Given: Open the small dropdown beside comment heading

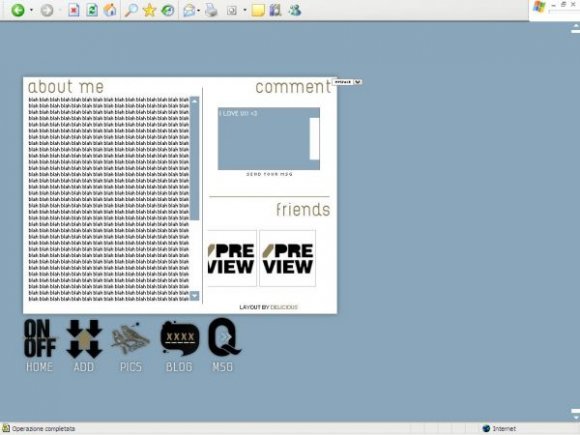Looking at the screenshot, I should (347, 82).
